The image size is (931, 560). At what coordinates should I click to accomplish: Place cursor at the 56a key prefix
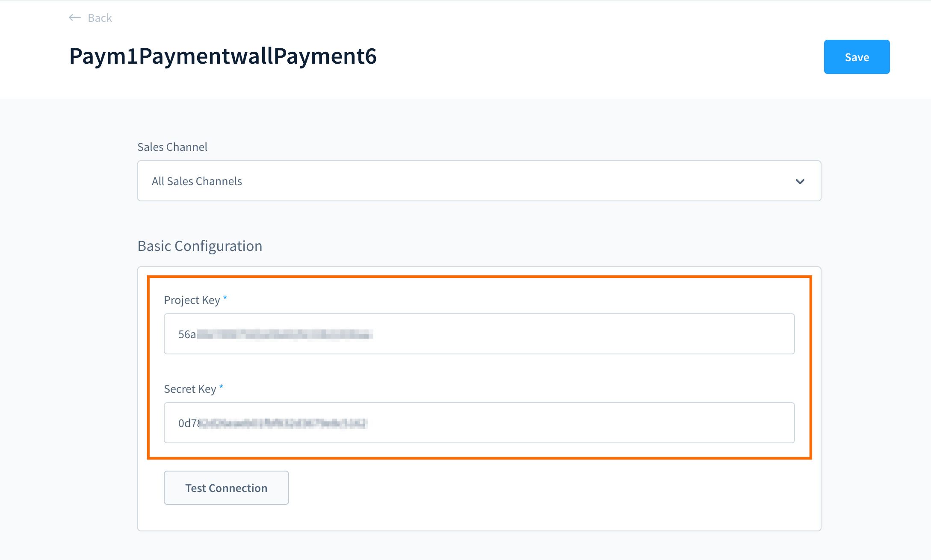[x=187, y=334]
